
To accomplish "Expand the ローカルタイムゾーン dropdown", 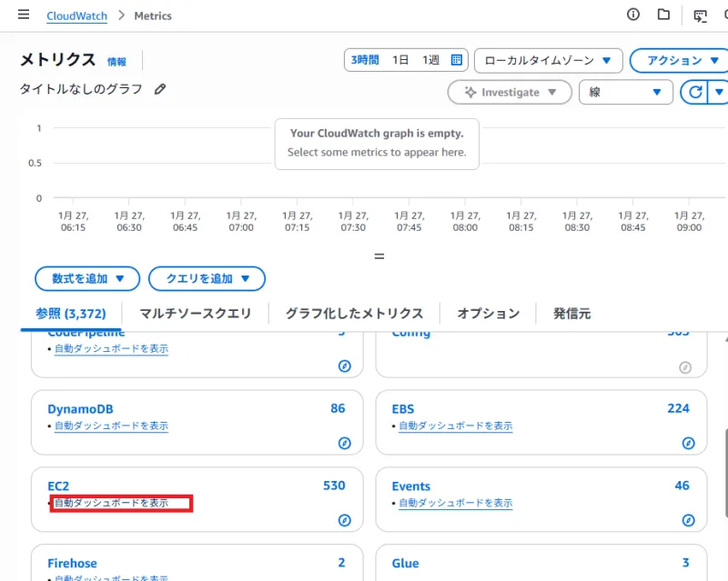I will [x=548, y=61].
